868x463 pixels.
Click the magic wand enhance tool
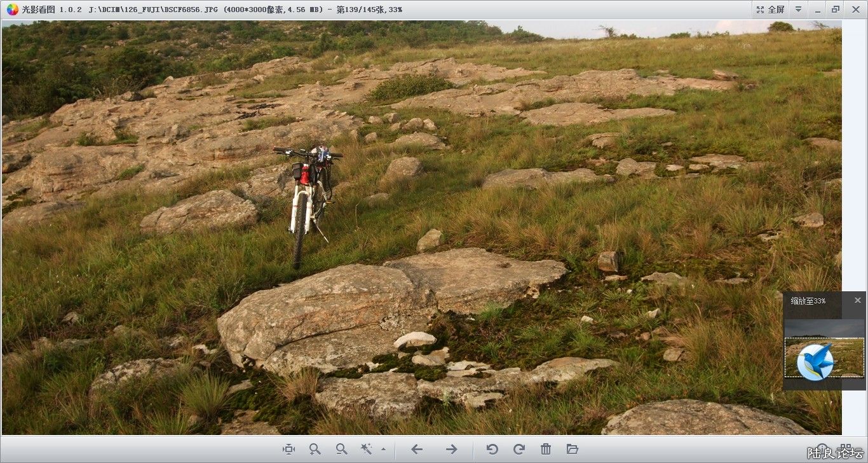(366, 449)
